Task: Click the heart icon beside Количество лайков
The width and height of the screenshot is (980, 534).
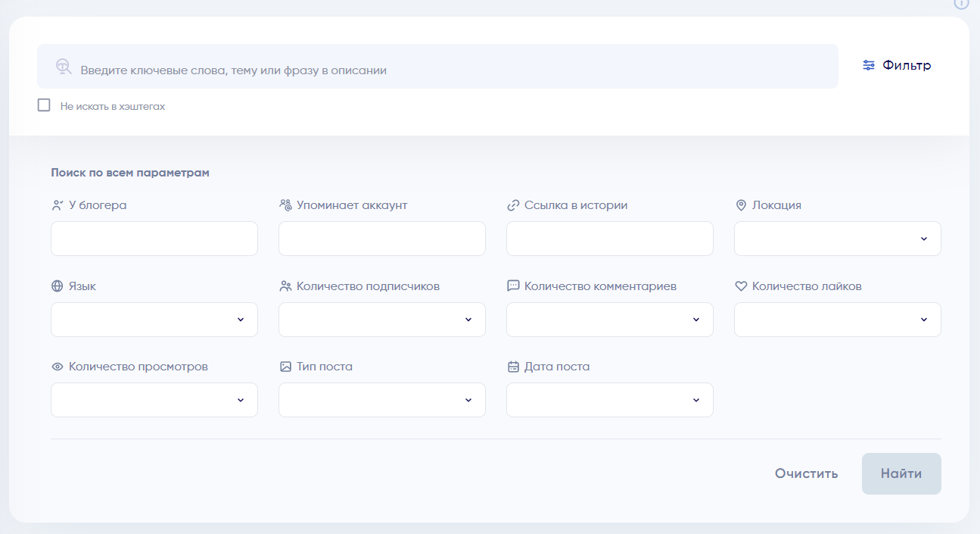Action: [x=741, y=286]
